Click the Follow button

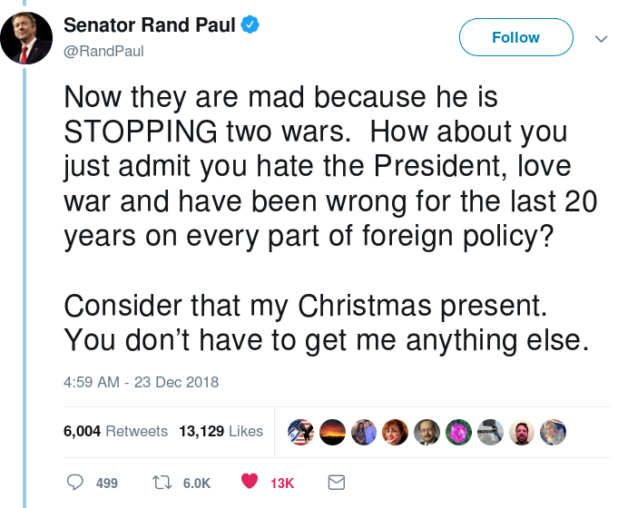515,38
